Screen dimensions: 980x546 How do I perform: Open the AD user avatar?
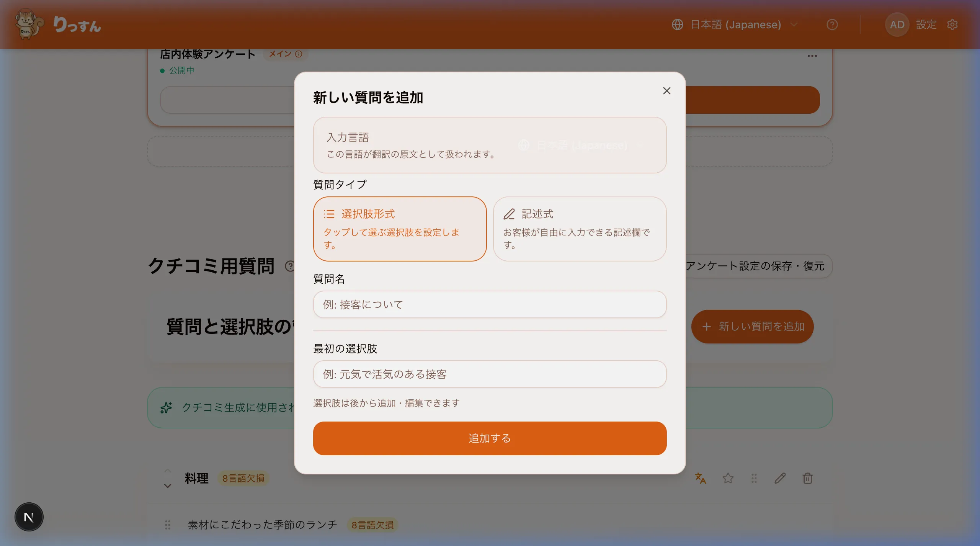point(897,25)
